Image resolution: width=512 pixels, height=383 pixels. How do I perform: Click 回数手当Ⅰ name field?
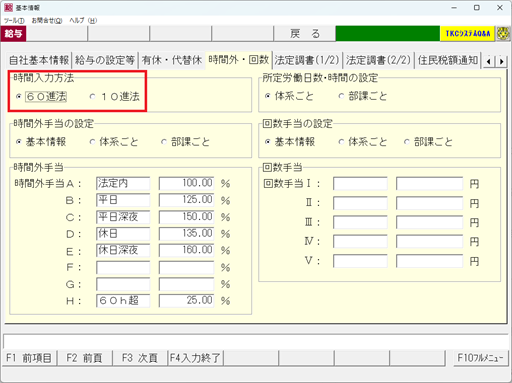(360, 184)
